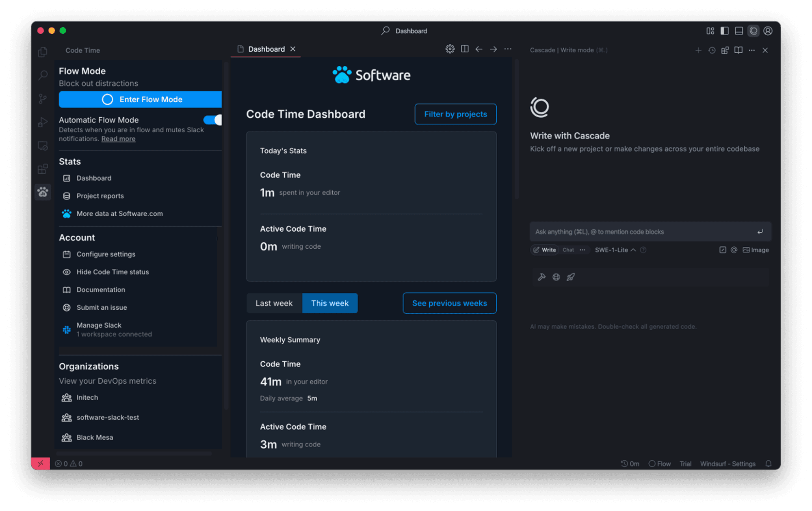Open Project reports item
This screenshot has width=812, height=511.
[100, 196]
